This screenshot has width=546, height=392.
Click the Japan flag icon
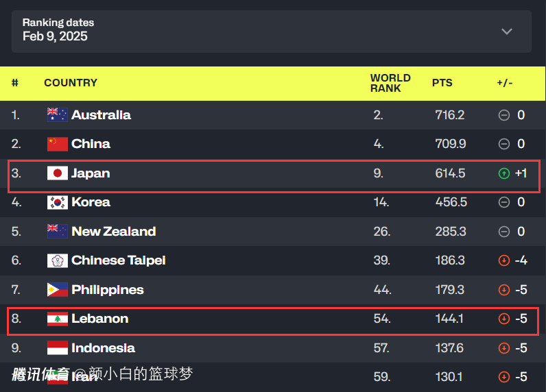[x=57, y=173]
